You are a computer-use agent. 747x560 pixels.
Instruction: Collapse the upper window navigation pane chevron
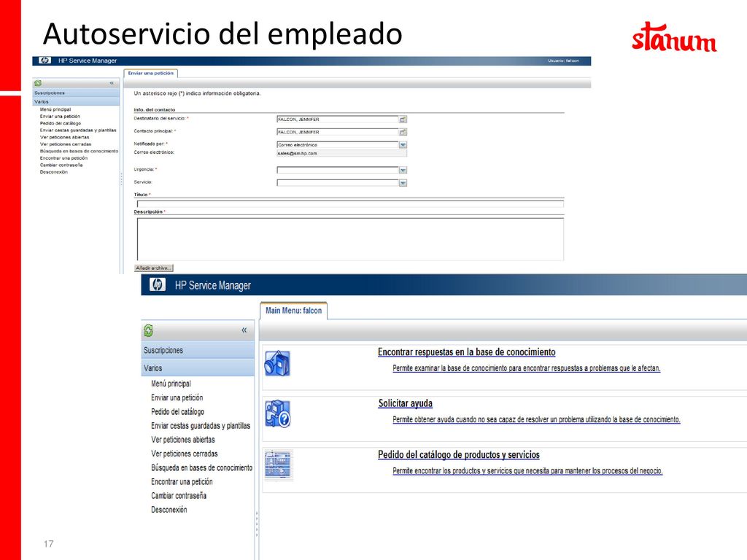tap(112, 83)
